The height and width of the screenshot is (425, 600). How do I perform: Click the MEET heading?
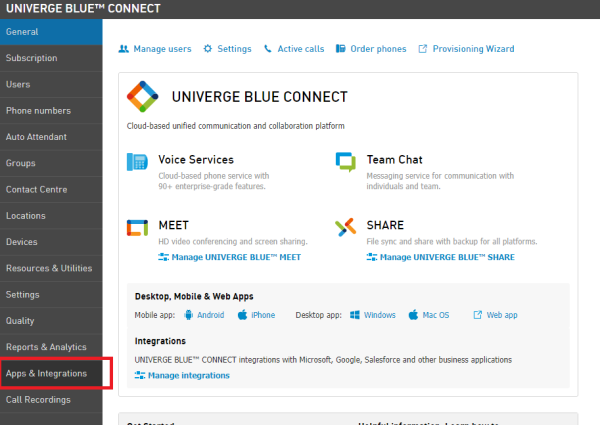(174, 225)
